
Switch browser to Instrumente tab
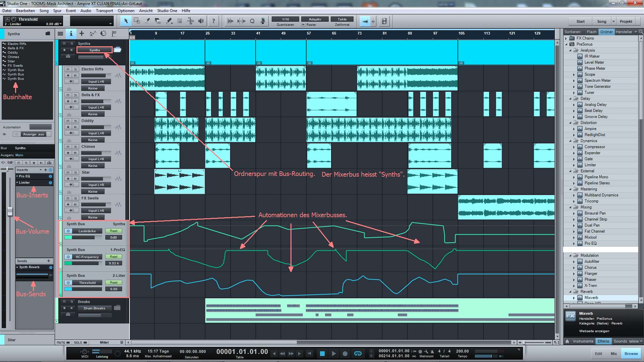click(583, 341)
